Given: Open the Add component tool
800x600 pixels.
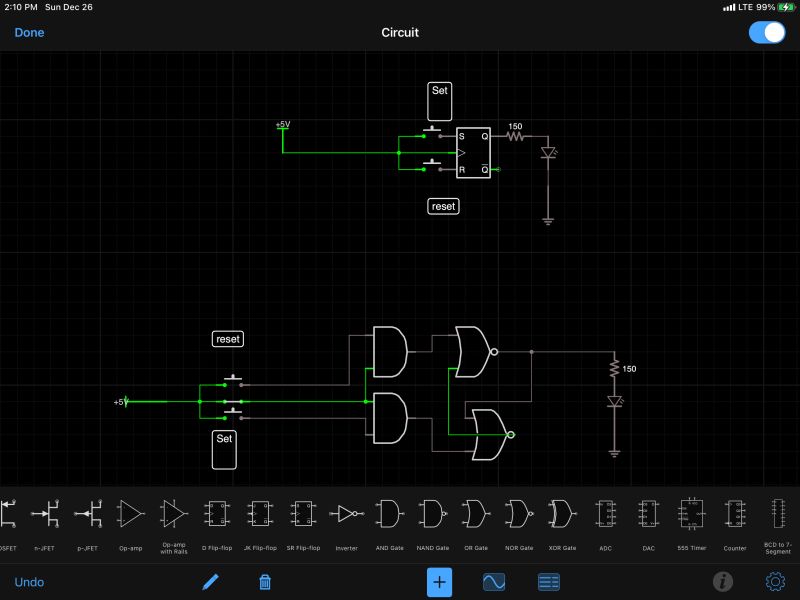Looking at the screenshot, I should coord(439,581).
